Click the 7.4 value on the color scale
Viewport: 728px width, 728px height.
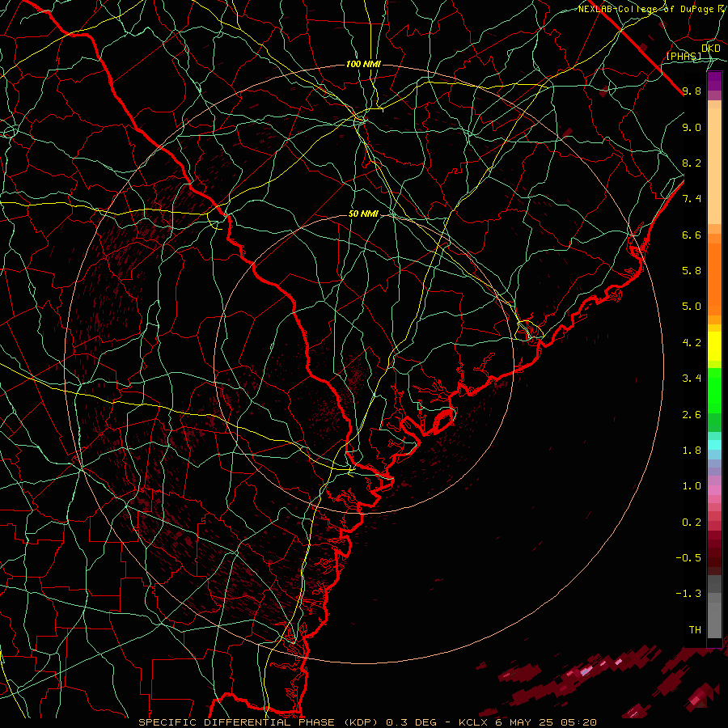click(x=692, y=199)
